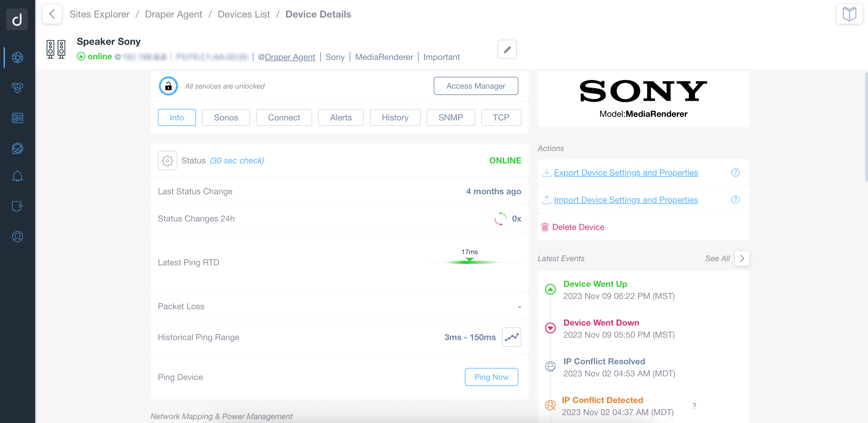Click the 'Model:MediaRenderer' text under logo
This screenshot has height=423, width=868.
[643, 114]
